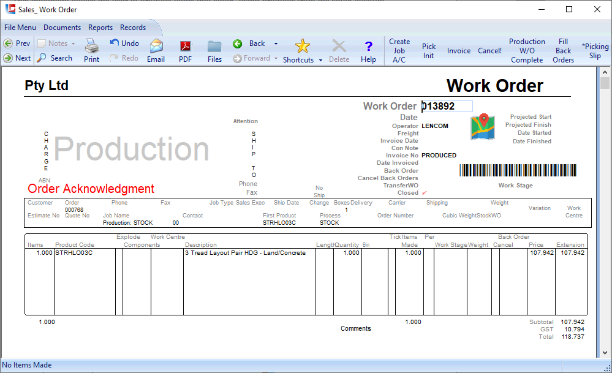612x373 pixels.
Task: Click the vertical scrollbar thumb
Action: pos(605,83)
